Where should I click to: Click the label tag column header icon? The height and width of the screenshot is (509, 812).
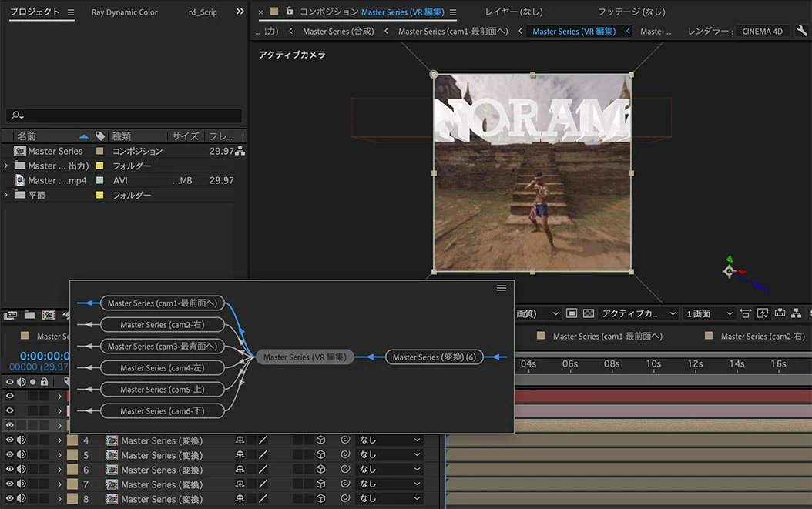pyautogui.click(x=100, y=136)
